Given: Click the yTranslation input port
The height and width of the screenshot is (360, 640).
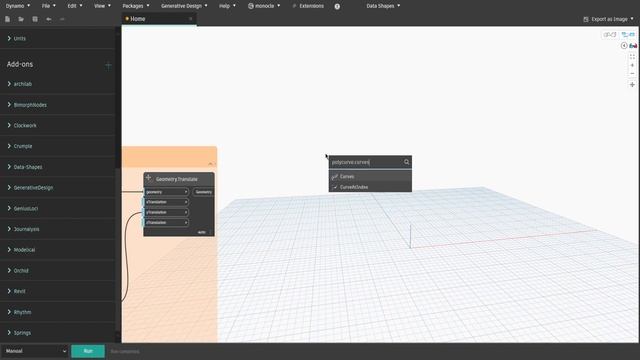Looking at the screenshot, I should [x=166, y=212].
